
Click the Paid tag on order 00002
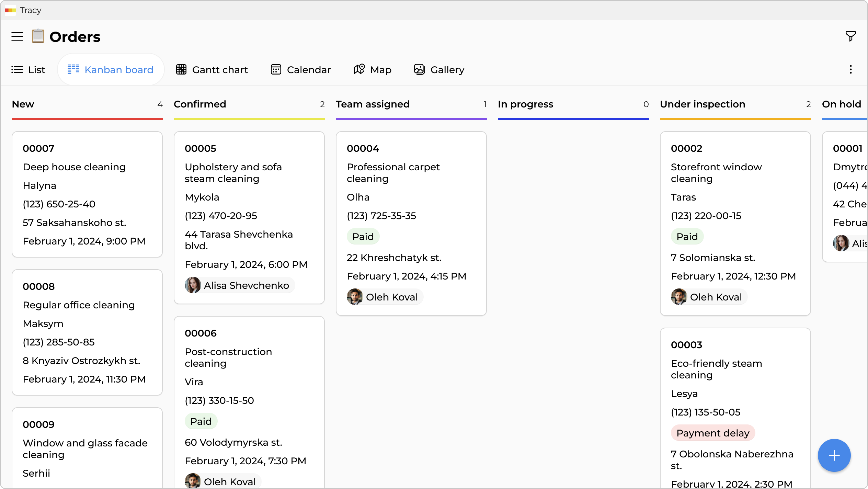pos(687,237)
